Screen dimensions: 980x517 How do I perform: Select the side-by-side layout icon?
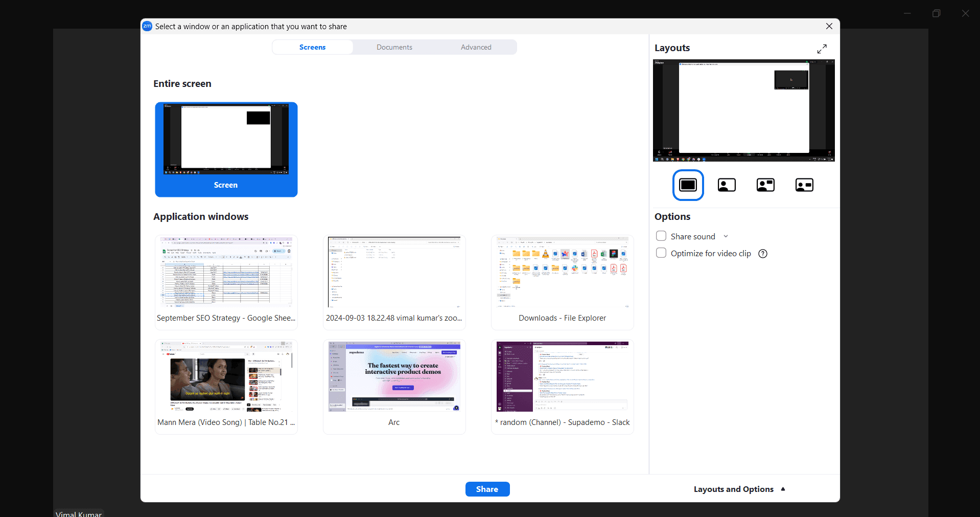coord(804,185)
